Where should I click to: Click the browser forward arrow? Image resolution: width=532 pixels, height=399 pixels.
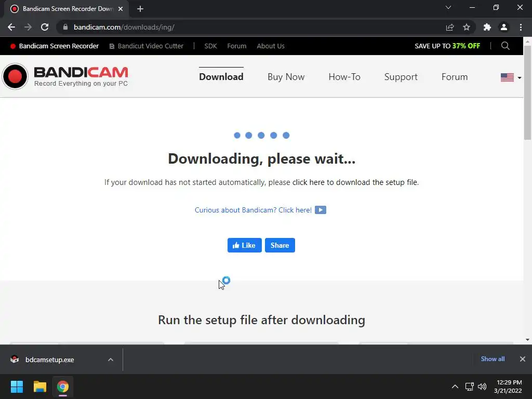tap(28, 27)
